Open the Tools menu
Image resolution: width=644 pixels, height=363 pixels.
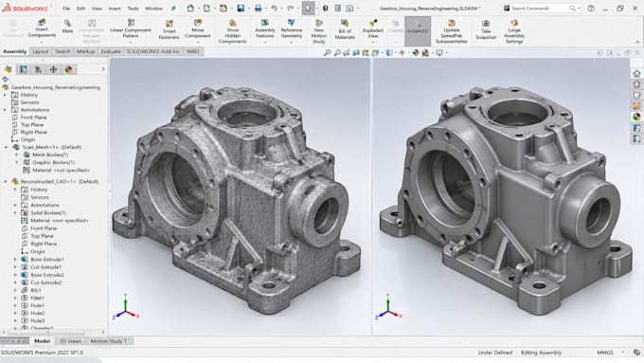(134, 9)
